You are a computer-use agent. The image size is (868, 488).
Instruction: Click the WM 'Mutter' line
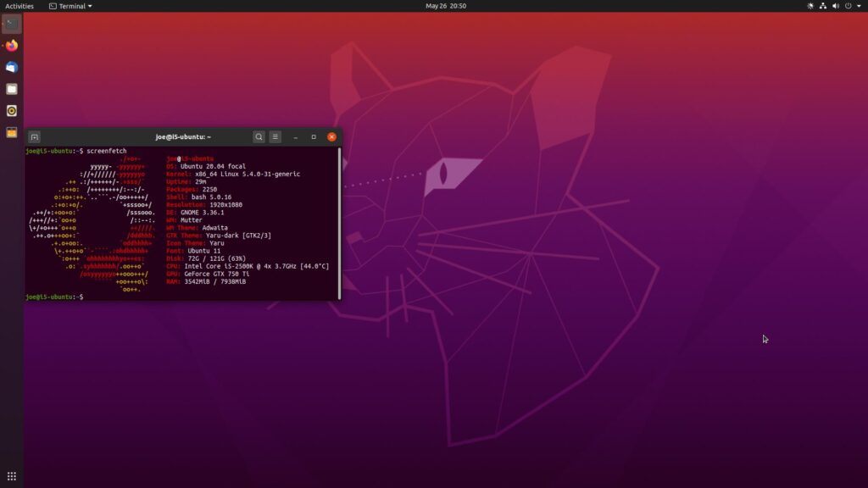point(184,220)
